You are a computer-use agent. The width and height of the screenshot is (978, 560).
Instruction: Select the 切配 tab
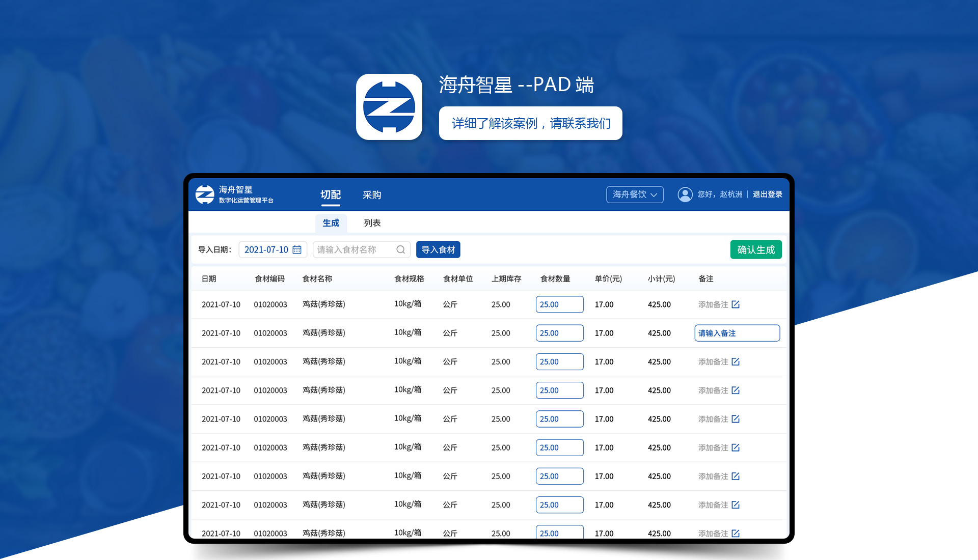(x=330, y=195)
